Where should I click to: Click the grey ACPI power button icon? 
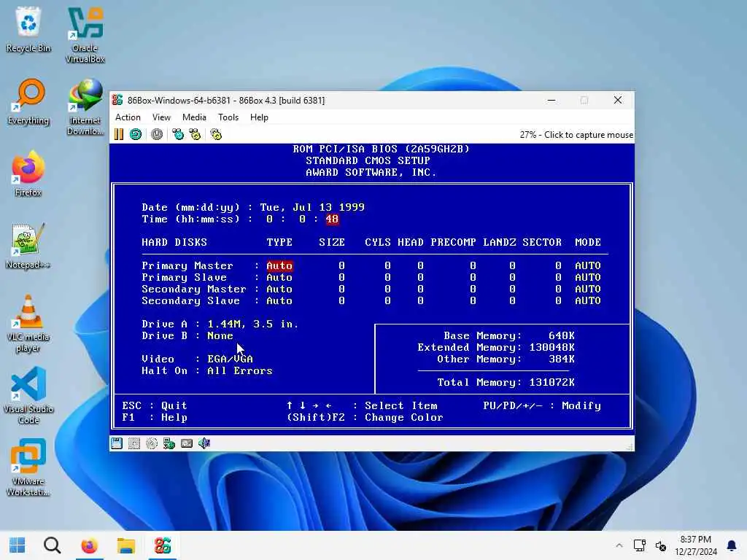tap(157, 134)
